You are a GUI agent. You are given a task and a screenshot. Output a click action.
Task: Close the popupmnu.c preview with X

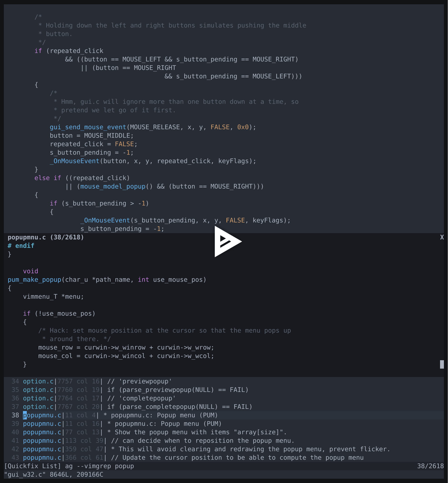tap(442, 237)
